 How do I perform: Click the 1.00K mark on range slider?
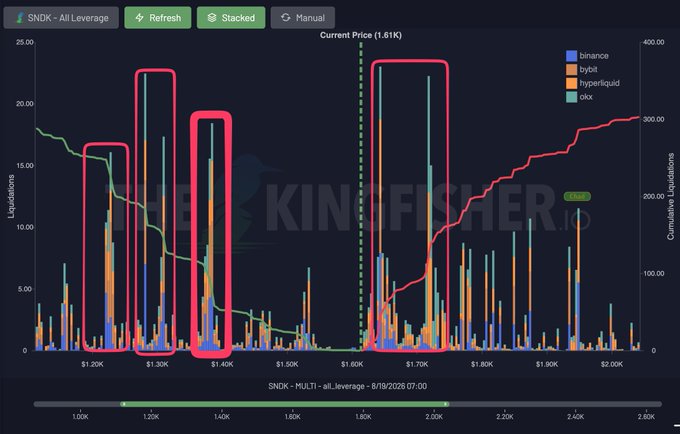point(80,417)
